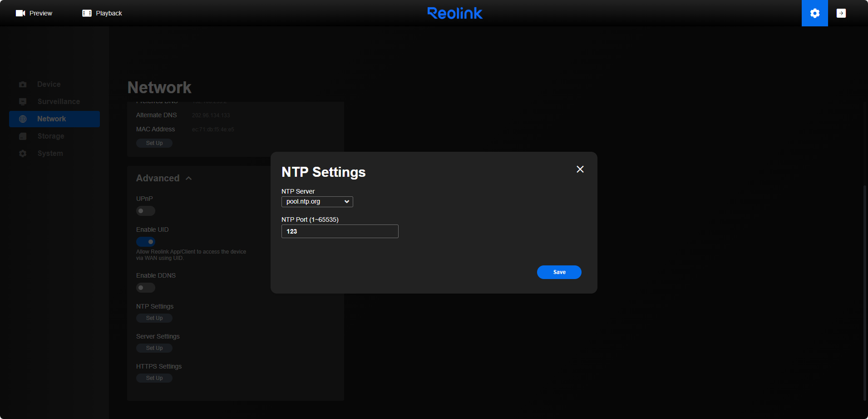Open the Surveillance section icon
This screenshot has width=868, height=419.
22,101
